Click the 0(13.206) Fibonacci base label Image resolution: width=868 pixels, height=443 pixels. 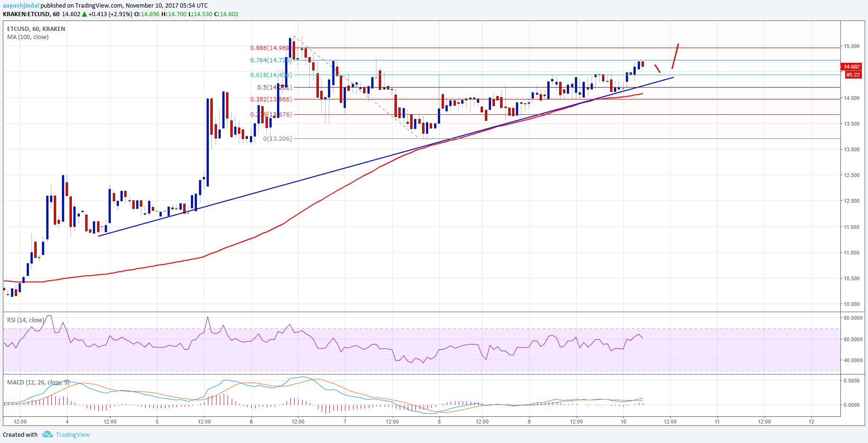tap(277, 138)
